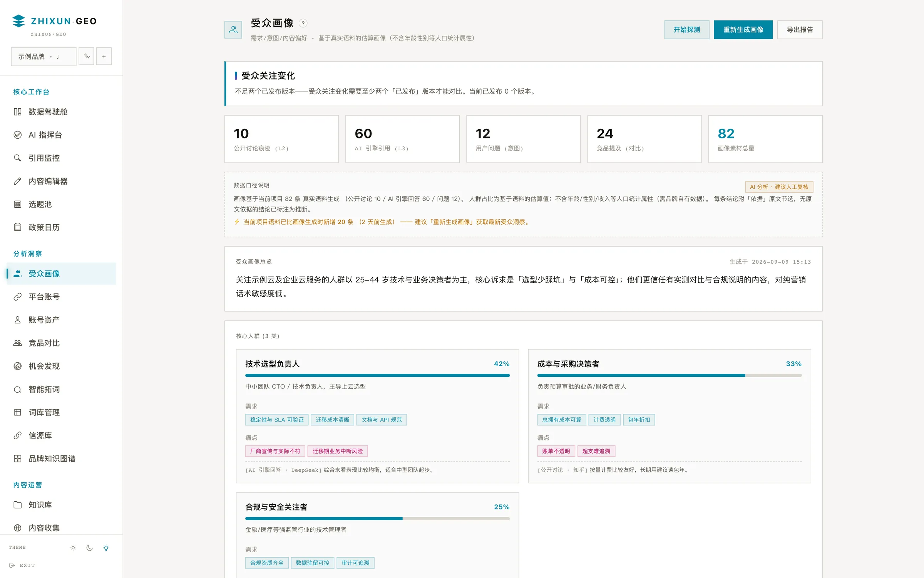Click the 知识库 folder icon
The width and height of the screenshot is (924, 578).
[18, 505]
